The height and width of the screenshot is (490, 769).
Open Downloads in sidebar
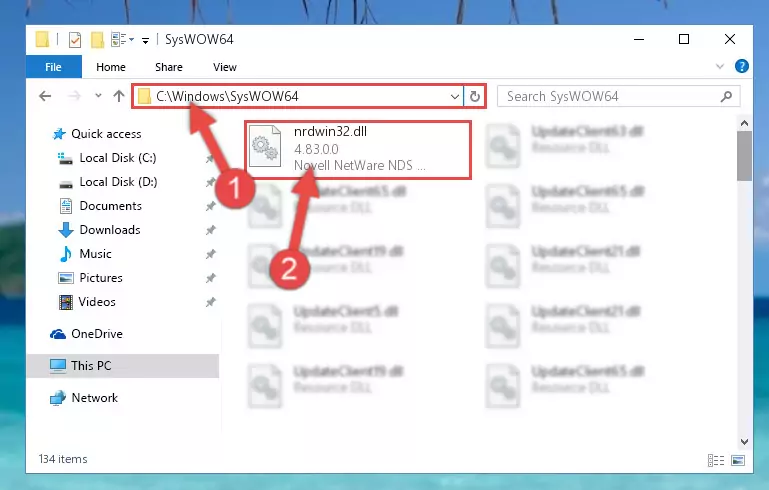(x=110, y=230)
